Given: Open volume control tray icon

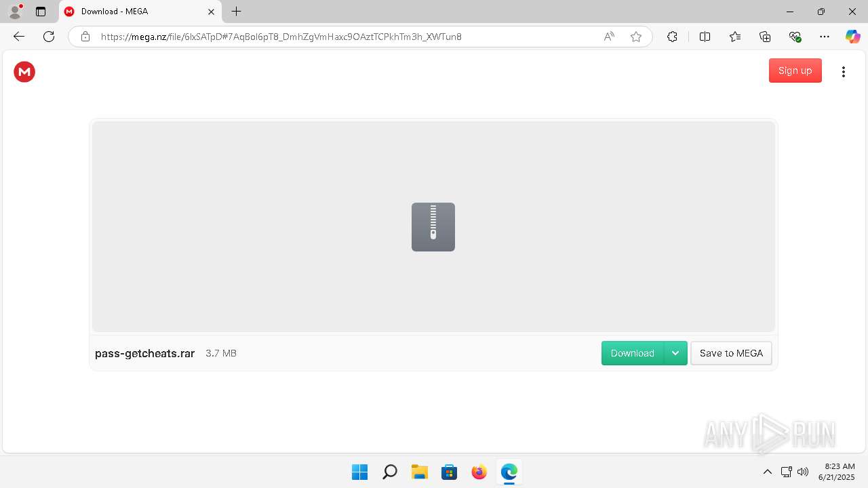Looking at the screenshot, I should pos(804,472).
